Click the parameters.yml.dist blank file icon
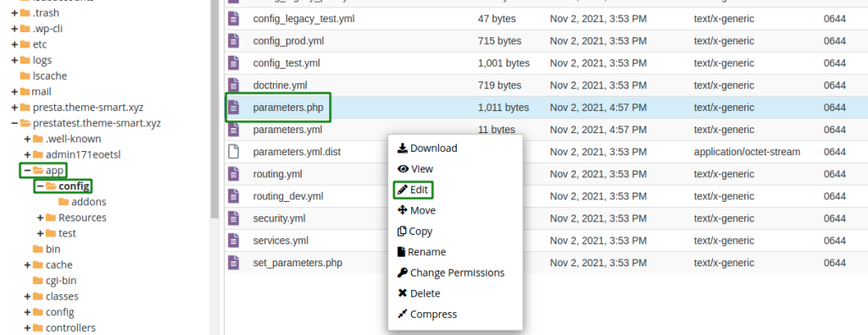Viewport: 868px width, 335px height. point(234,151)
